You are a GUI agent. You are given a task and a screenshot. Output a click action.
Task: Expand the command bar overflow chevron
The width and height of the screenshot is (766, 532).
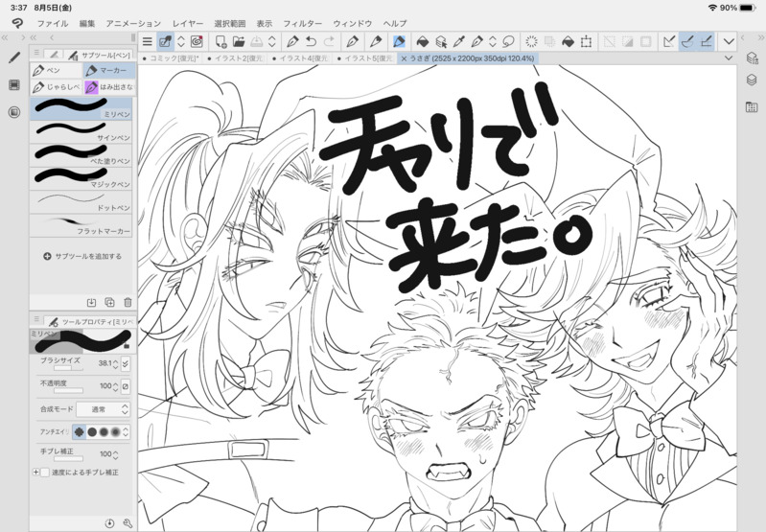click(729, 42)
